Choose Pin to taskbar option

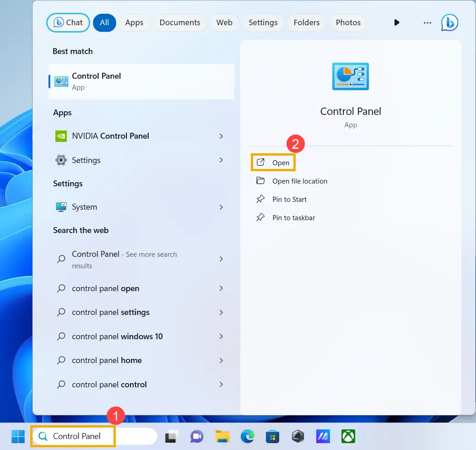point(293,218)
